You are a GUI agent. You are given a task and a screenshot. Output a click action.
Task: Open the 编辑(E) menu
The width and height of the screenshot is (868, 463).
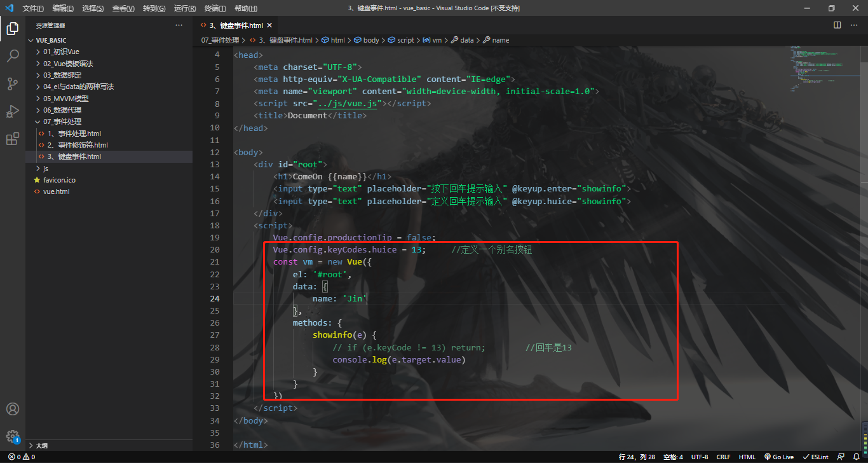(x=63, y=8)
